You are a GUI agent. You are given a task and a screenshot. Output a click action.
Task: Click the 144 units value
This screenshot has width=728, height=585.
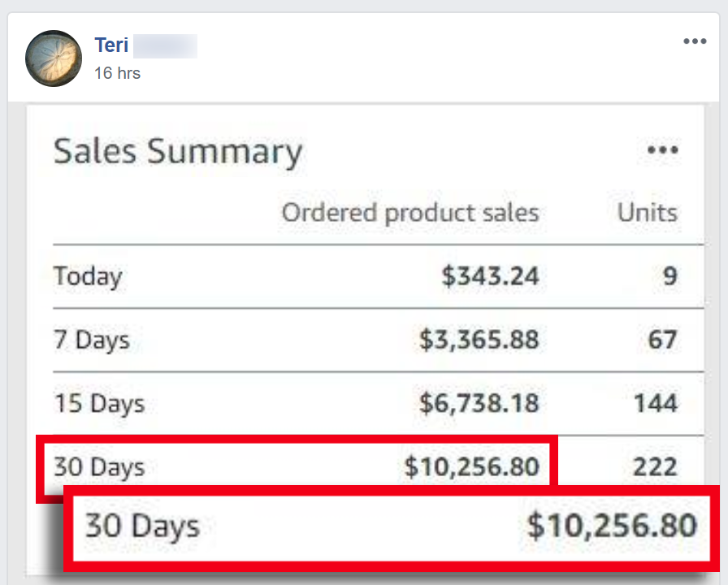point(655,403)
